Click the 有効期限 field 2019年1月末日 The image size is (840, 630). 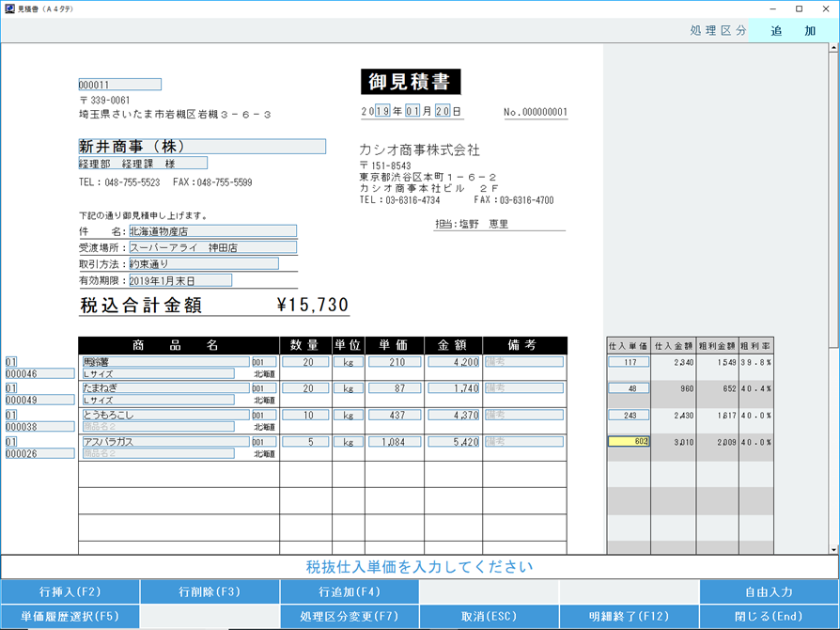[x=180, y=280]
